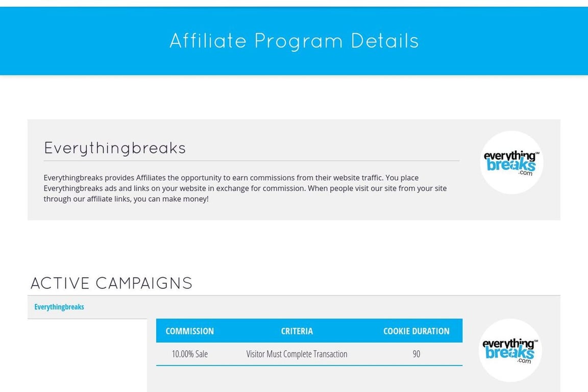Image resolution: width=588 pixels, height=392 pixels.
Task: Click the Commission column header
Action: pos(190,331)
